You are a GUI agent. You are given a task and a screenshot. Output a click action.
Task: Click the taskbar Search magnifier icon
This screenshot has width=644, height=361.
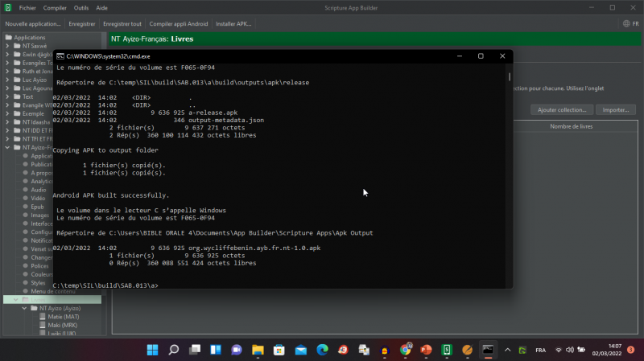173,350
